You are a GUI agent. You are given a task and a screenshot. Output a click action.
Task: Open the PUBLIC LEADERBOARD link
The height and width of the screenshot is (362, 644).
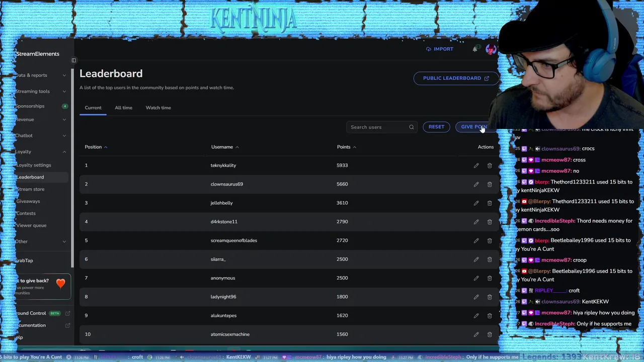[x=456, y=78]
